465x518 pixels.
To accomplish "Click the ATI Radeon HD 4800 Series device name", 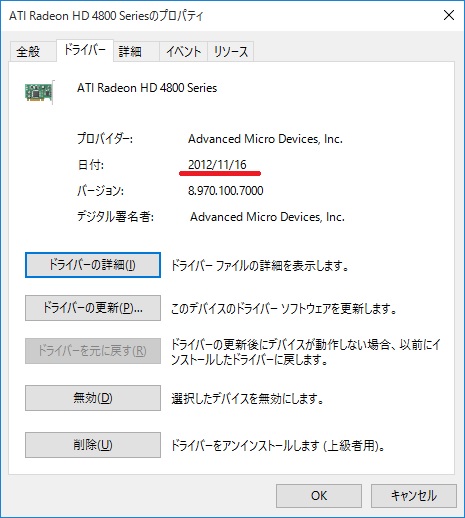I will tap(147, 88).
